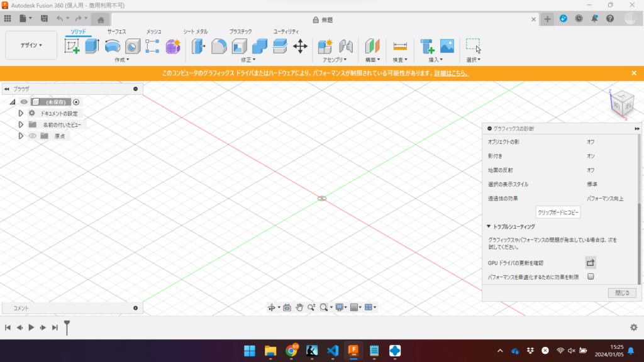
Task: Collapse the トラブルシューティング section
Action: click(489, 226)
